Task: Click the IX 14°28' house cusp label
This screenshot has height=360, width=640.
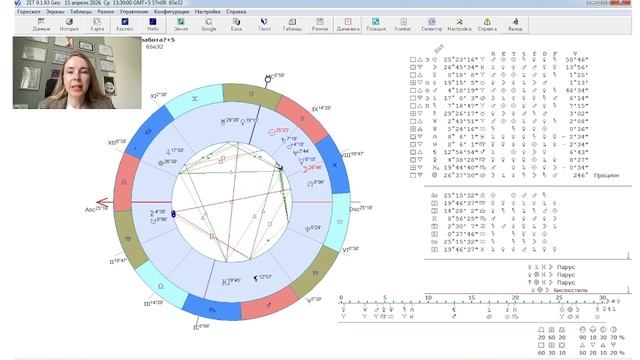Action: (321, 109)
